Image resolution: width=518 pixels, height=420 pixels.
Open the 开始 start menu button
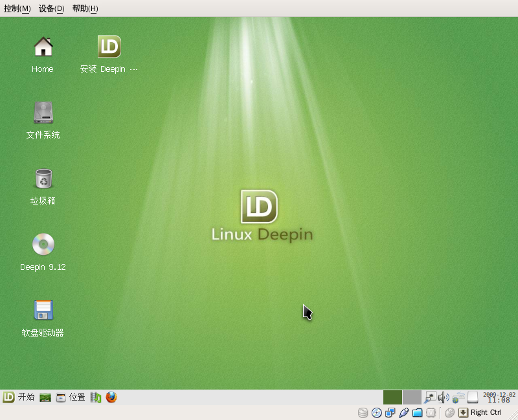click(x=18, y=397)
